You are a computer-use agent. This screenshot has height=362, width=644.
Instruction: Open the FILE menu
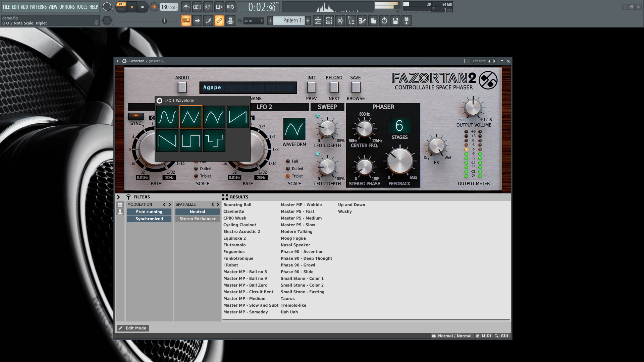tap(6, 7)
